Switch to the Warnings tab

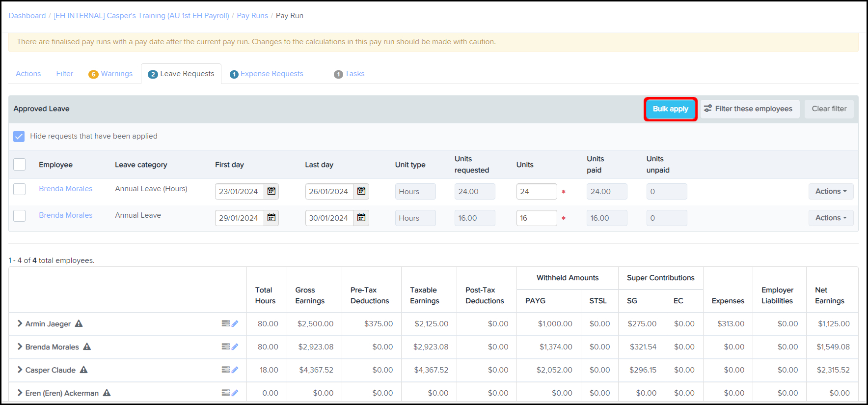point(111,74)
